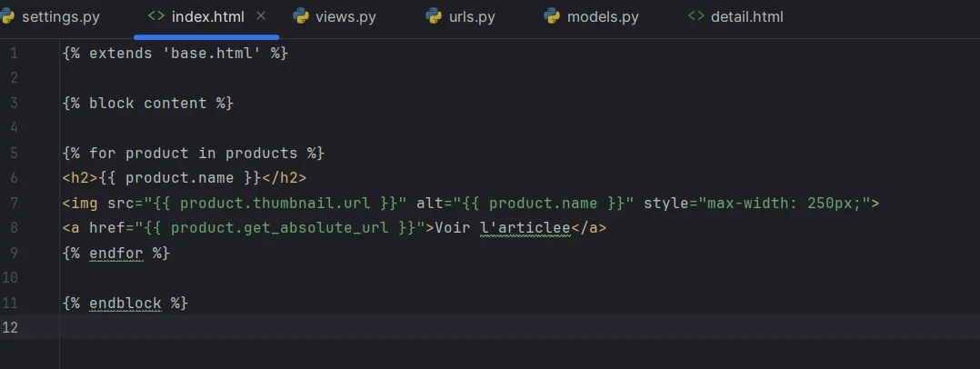Click the HTML icon on index.html tab
The height and width of the screenshot is (369, 980).
click(x=155, y=16)
